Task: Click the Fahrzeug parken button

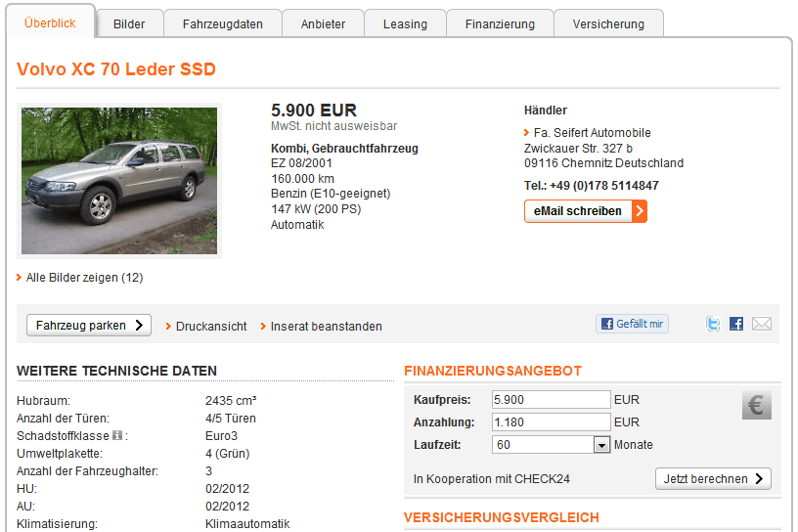Action: 89,326
